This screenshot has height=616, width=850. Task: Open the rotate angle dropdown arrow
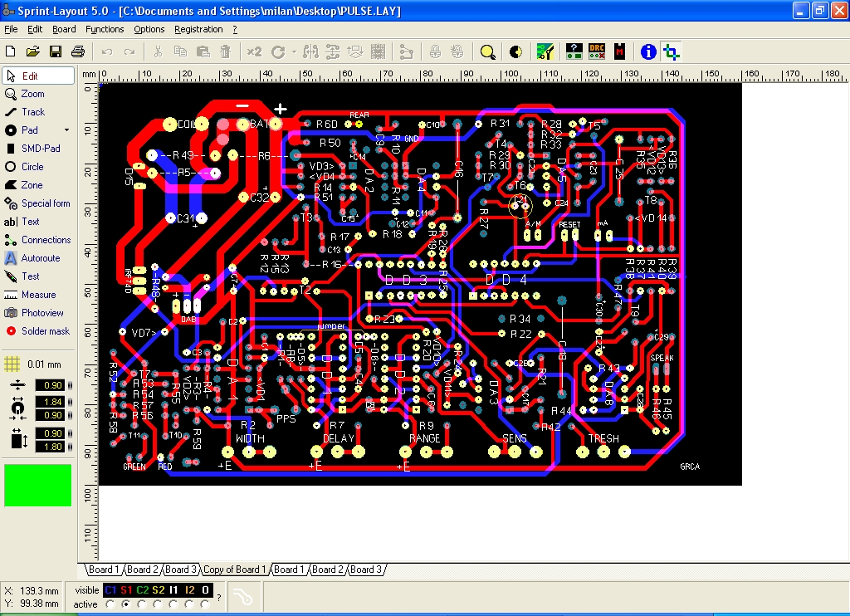pos(294,51)
